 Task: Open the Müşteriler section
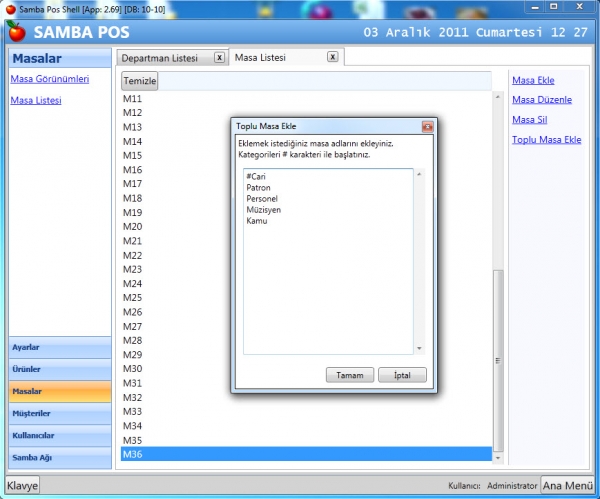click(60, 413)
